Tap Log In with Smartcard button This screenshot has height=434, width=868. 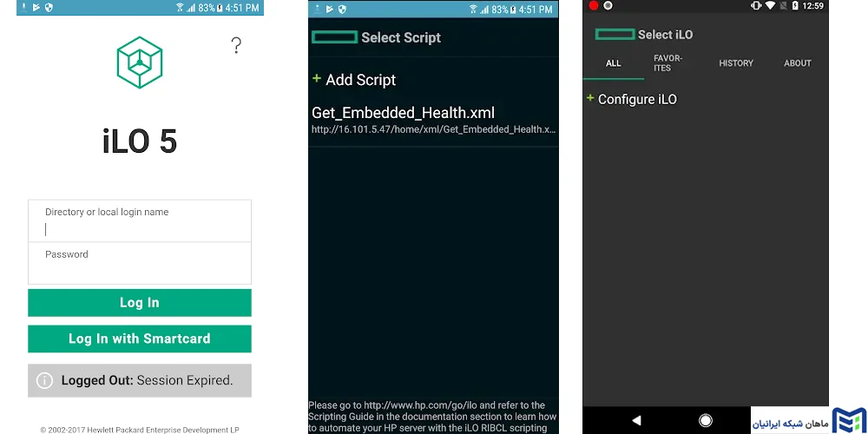tap(140, 339)
